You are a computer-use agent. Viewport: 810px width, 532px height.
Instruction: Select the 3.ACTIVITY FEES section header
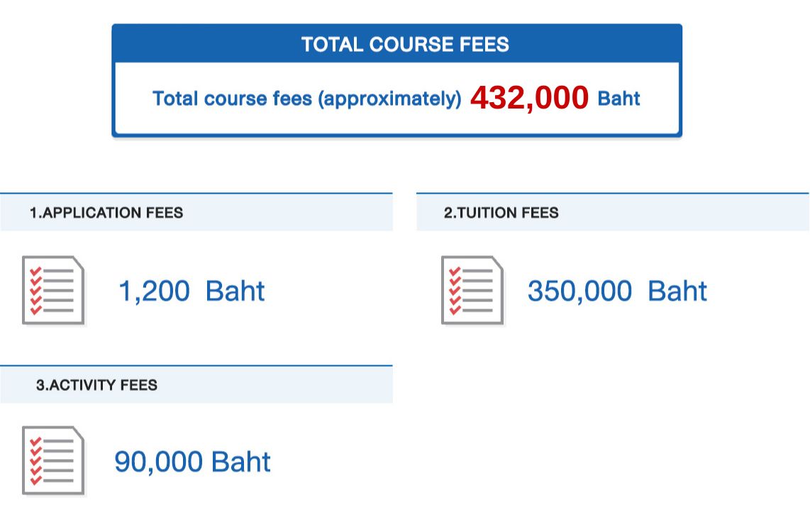click(96, 385)
